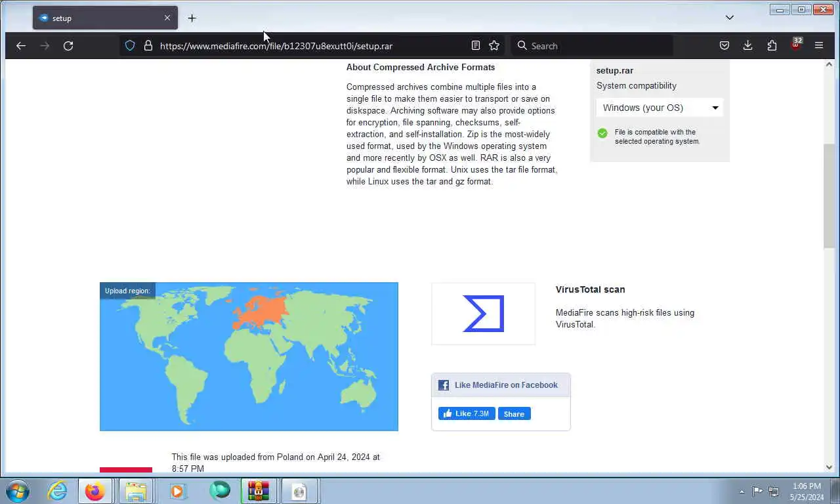Click the taskbar clock showing 1:06 PM
Viewport: 840px width, 504px height.
click(807, 492)
